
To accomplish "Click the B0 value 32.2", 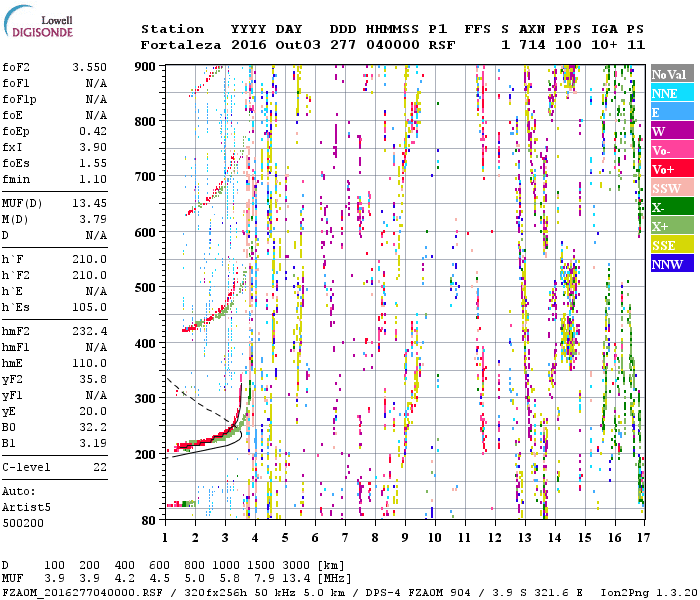I will [x=93, y=428].
